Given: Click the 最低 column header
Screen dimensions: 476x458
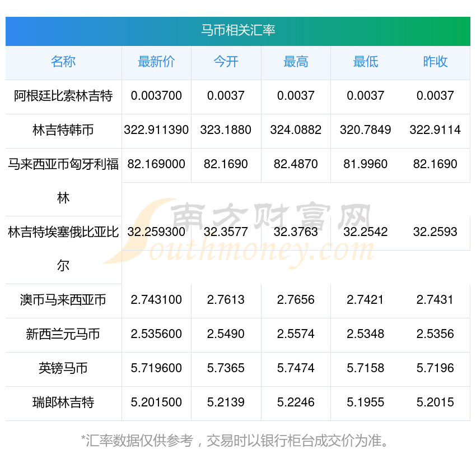Looking at the screenshot, I should click(366, 62).
